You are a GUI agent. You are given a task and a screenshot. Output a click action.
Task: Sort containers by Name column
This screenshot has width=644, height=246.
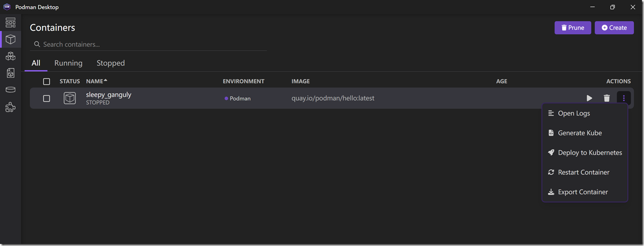(96, 81)
